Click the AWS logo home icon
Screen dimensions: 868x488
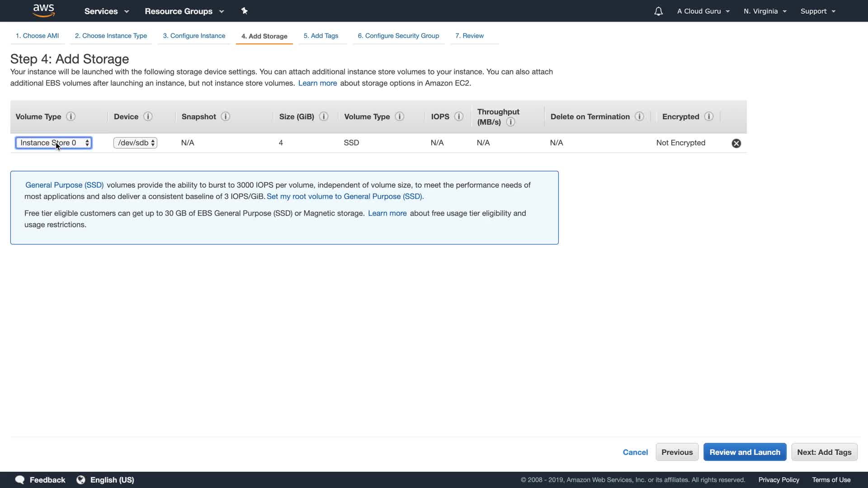click(x=44, y=10)
